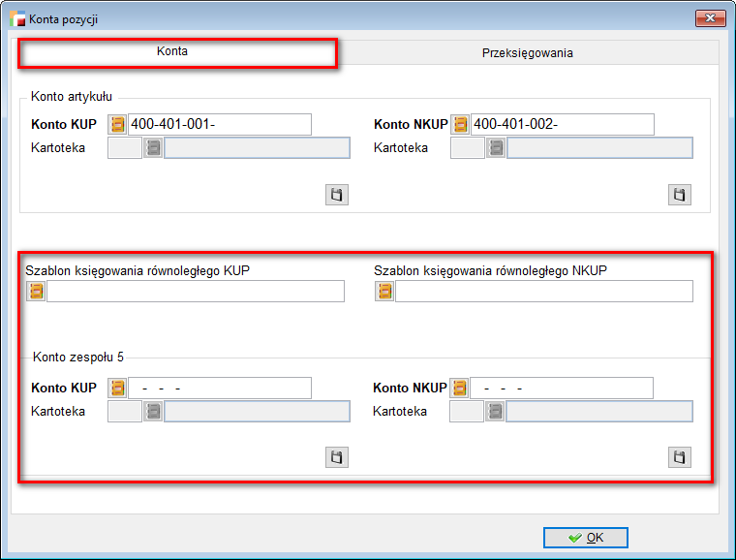Open lookup for Szablon księgowania równoległego NKUP
Image resolution: width=736 pixels, height=560 pixels.
[384, 292]
